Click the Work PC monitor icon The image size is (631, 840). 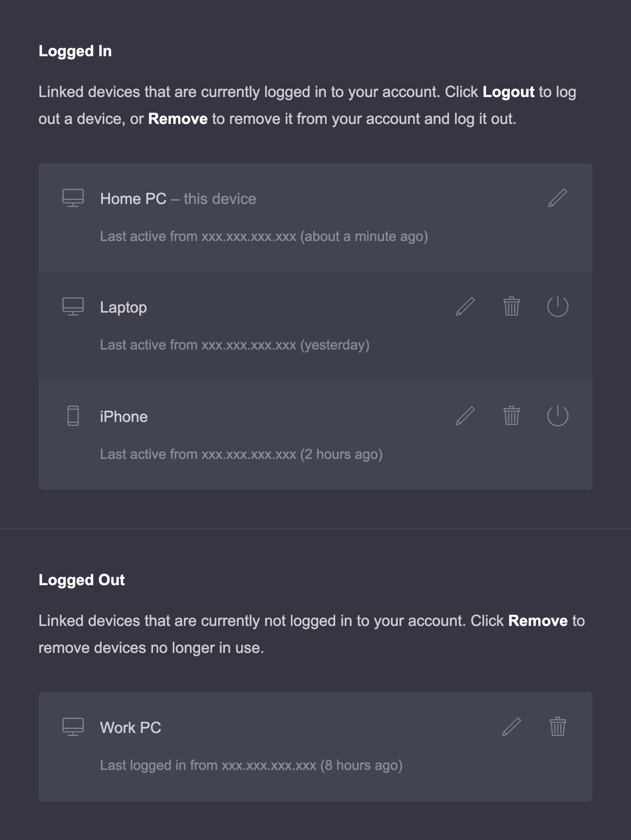pos(73,727)
